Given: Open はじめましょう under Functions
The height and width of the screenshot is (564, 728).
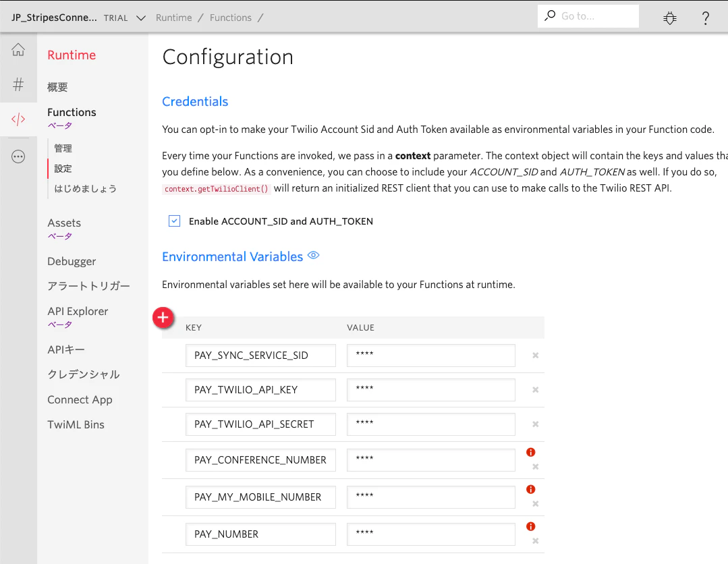Looking at the screenshot, I should coord(86,188).
